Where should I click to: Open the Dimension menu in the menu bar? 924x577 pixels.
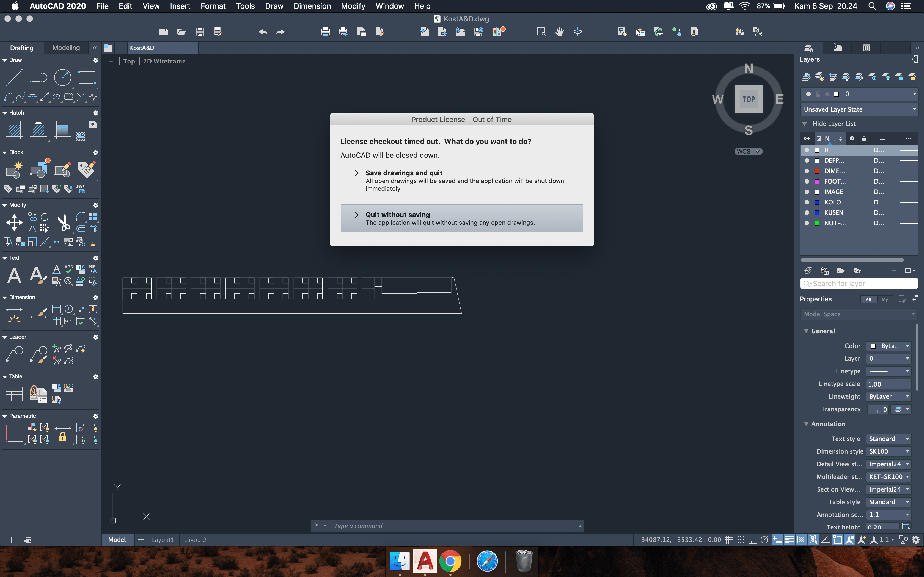312,6
